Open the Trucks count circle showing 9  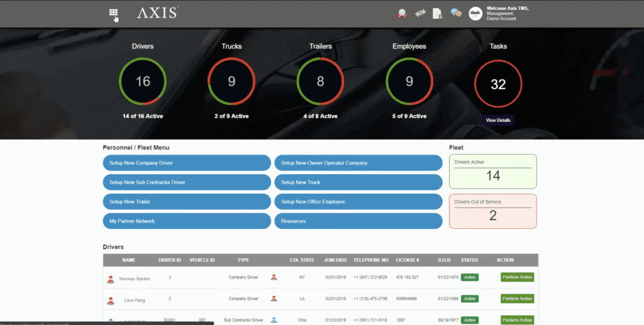tap(231, 81)
